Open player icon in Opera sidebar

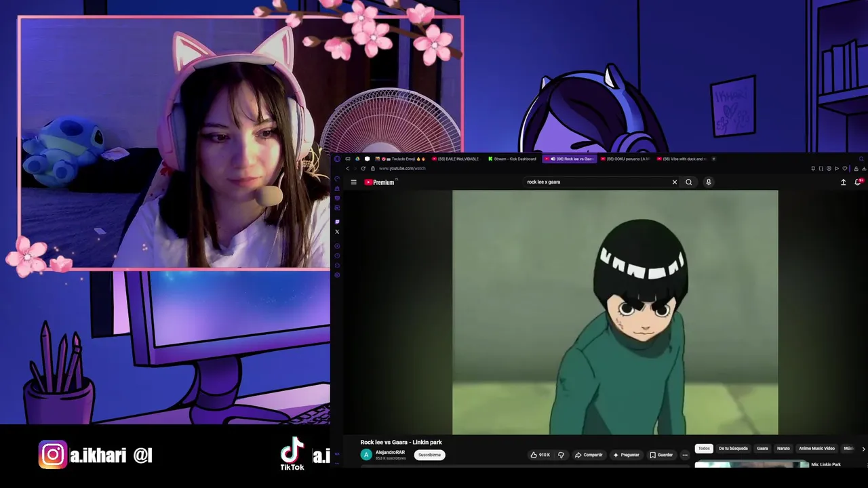(x=337, y=246)
